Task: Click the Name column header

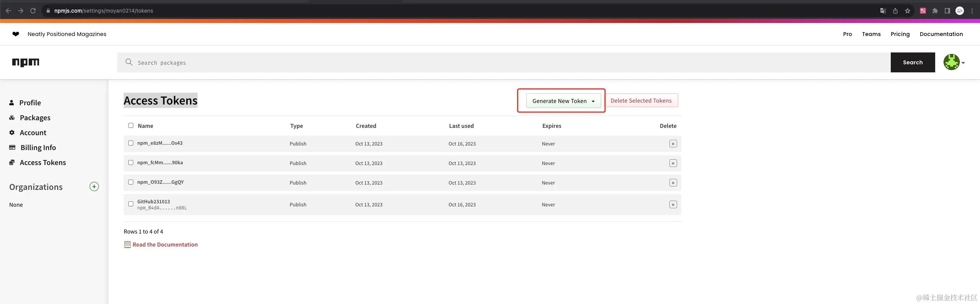Action: 146,126
